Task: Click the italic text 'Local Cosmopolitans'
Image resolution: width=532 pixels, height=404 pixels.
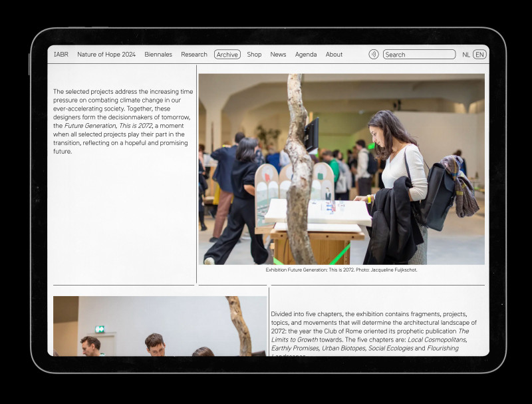Action: point(438,339)
